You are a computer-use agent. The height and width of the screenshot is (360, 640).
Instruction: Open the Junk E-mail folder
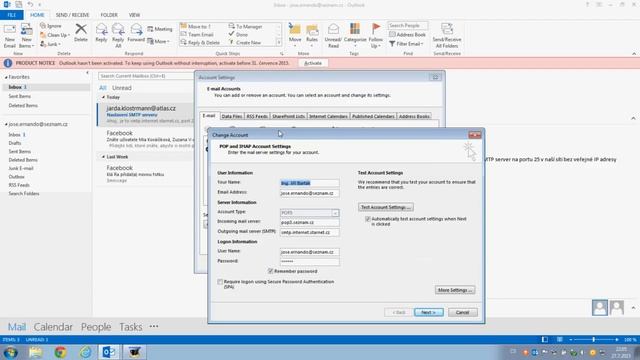point(21,168)
